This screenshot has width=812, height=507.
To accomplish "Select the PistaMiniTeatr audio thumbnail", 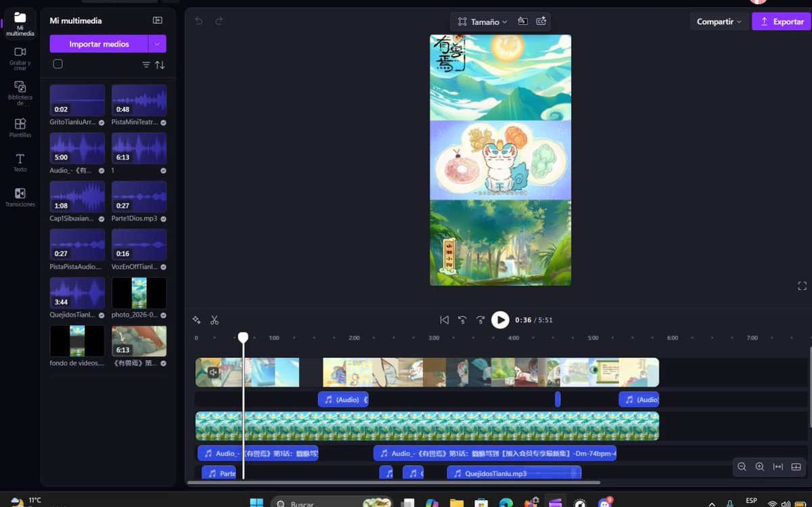I will [x=139, y=100].
